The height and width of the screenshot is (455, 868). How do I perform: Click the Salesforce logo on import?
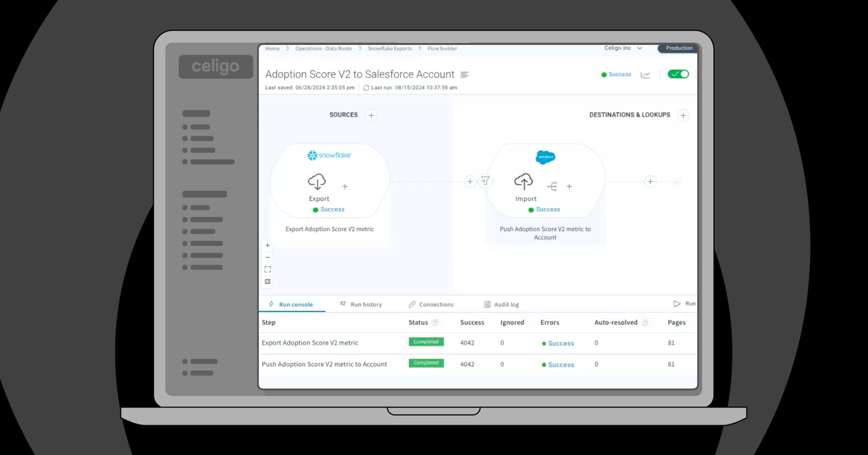[545, 157]
